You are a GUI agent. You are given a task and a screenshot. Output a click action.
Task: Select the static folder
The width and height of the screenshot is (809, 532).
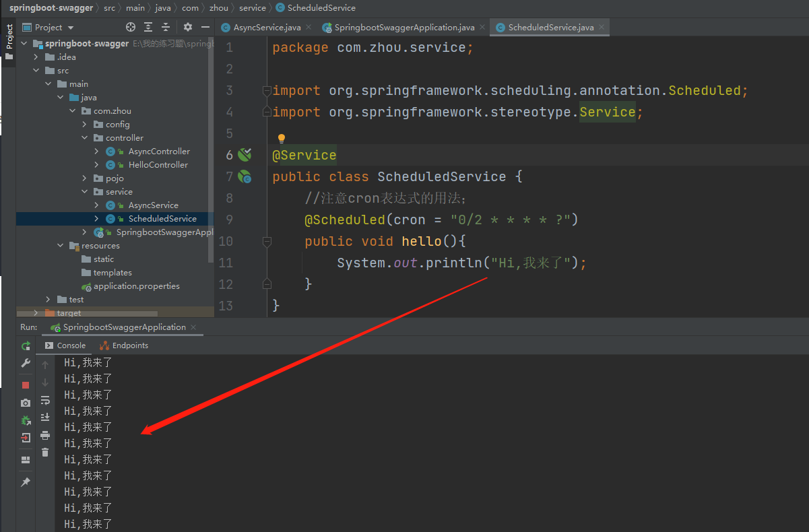104,259
